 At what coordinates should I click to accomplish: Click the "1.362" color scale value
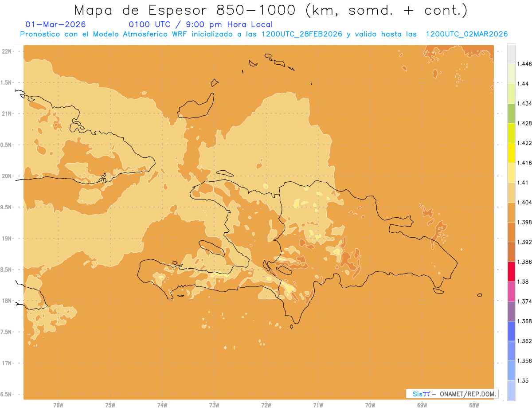tap(524, 341)
